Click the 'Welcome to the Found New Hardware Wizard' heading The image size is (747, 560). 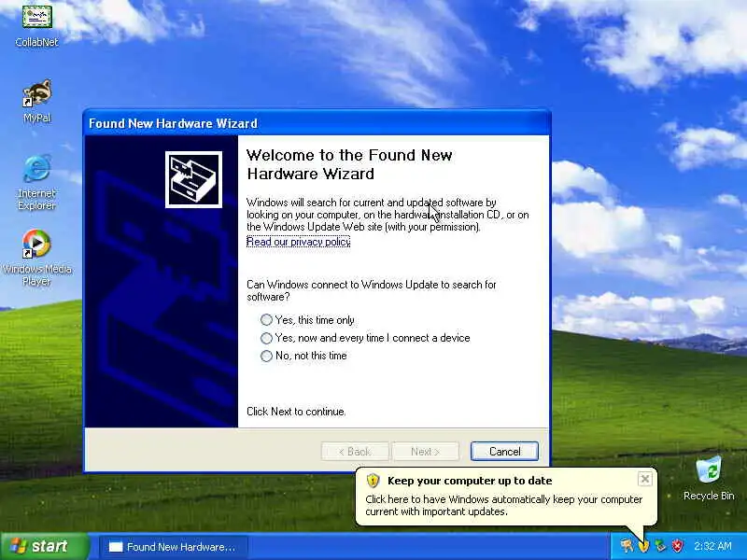349,164
